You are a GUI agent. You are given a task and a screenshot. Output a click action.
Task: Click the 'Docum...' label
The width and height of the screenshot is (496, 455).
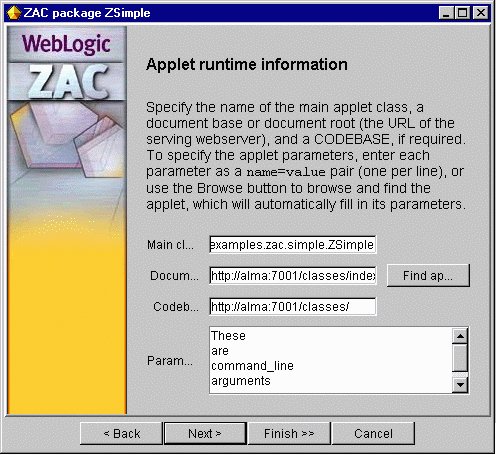(174, 276)
